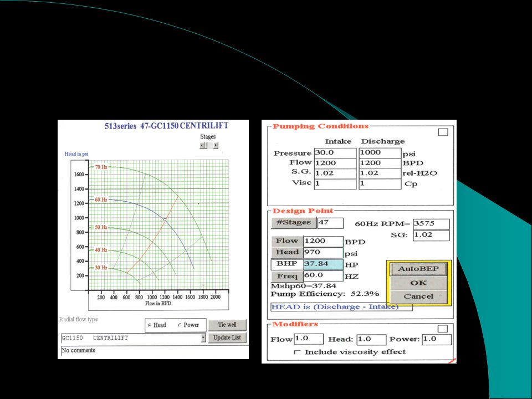The image size is (532, 399).
Task: Click the 30 Hz curve label
Action: pyautogui.click(x=101, y=268)
